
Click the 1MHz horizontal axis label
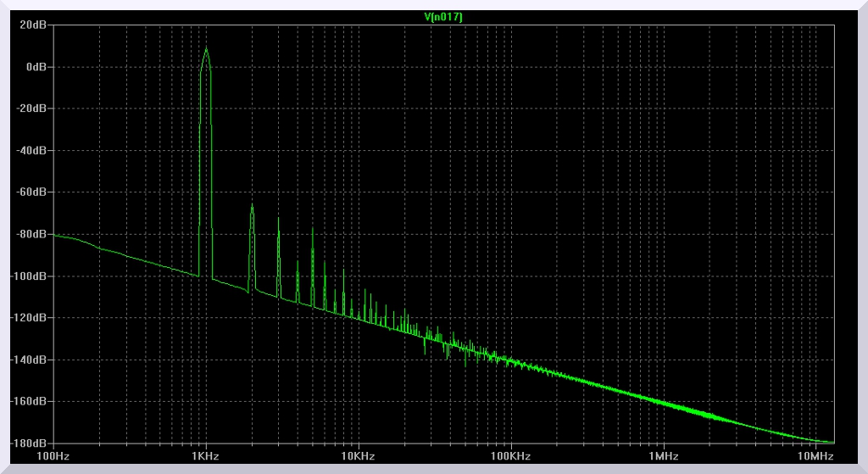[662, 456]
